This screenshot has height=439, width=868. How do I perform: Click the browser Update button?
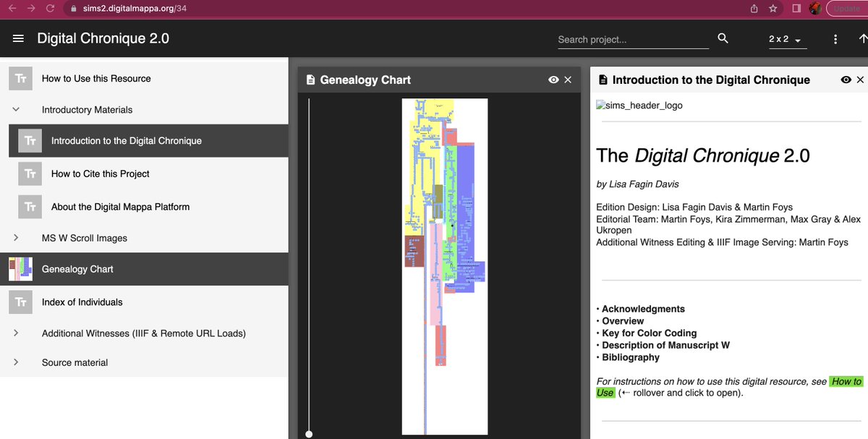[x=846, y=9]
